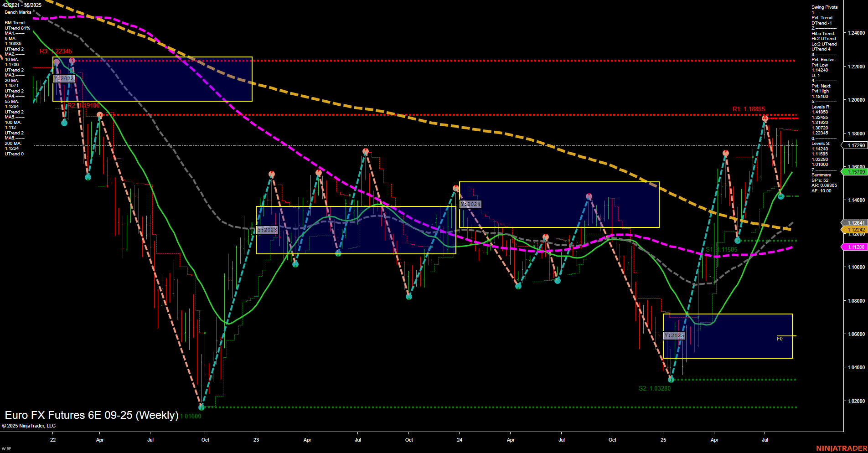Click the Y:2025 year label

(x=674, y=335)
